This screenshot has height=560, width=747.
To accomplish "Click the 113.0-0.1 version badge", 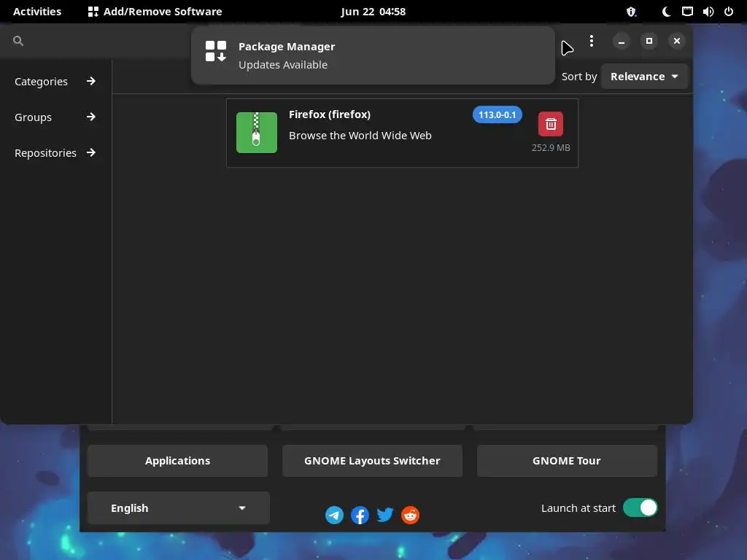I will 497,114.
